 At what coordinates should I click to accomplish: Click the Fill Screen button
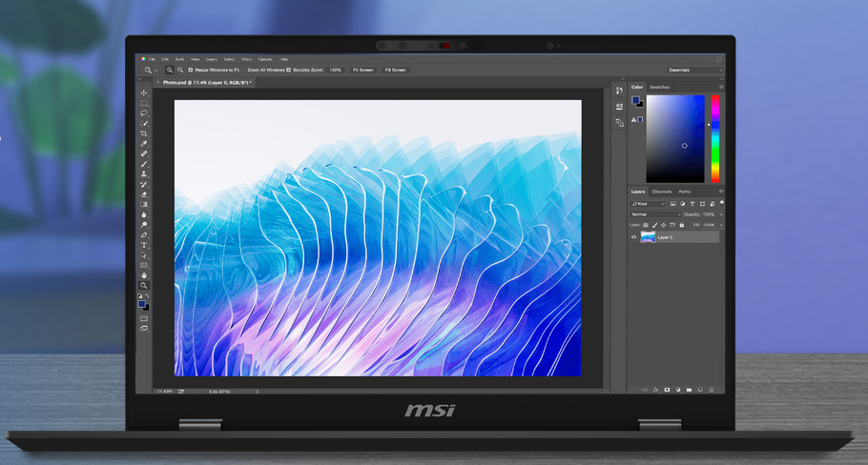pos(395,71)
